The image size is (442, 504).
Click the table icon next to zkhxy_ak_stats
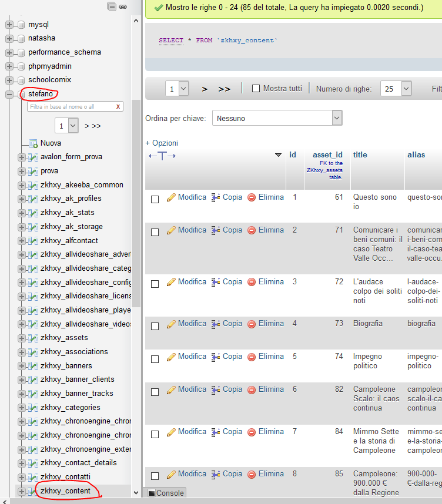pos(33,213)
